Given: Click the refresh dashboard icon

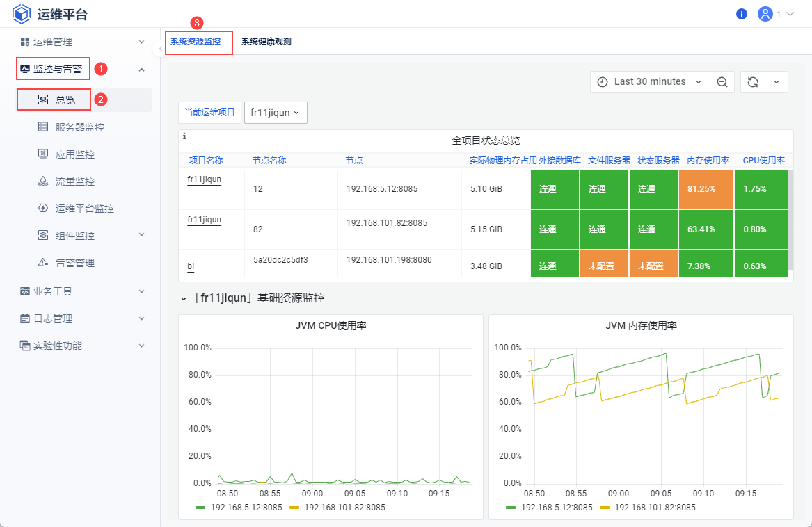Looking at the screenshot, I should 752,82.
